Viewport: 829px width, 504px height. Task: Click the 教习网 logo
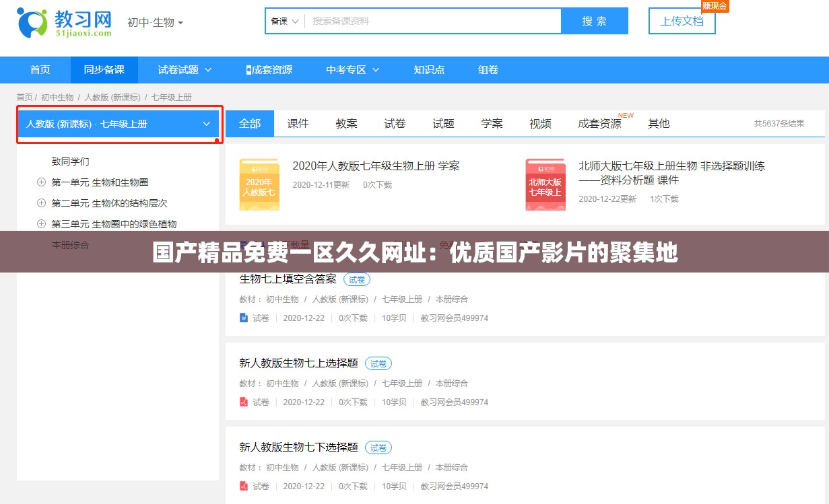coord(64,22)
